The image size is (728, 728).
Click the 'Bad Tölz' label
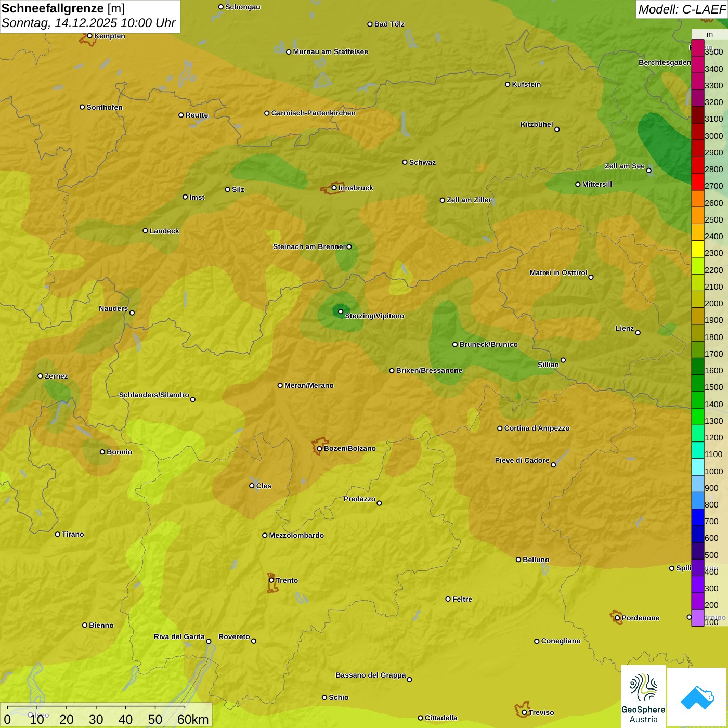[x=389, y=24]
